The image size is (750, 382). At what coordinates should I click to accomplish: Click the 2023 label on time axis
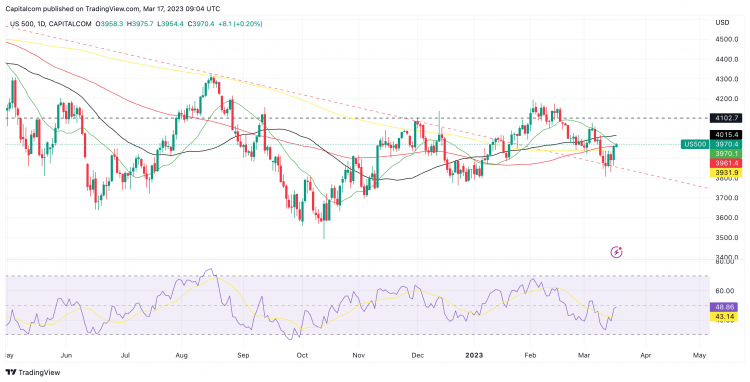(474, 355)
